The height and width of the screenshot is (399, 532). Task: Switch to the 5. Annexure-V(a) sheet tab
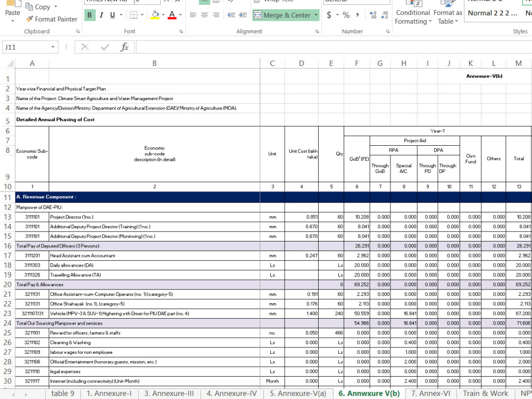click(298, 393)
